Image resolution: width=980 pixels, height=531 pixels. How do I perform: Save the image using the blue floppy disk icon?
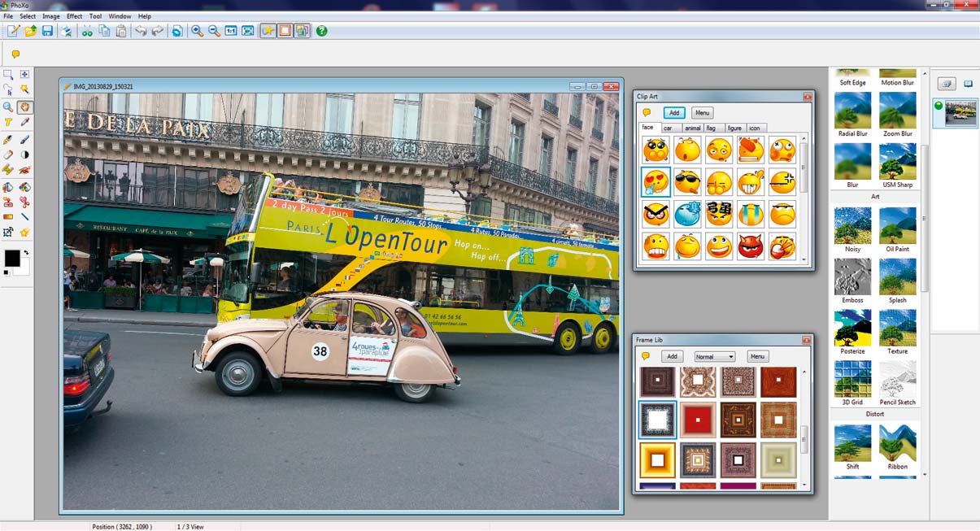coord(47,31)
